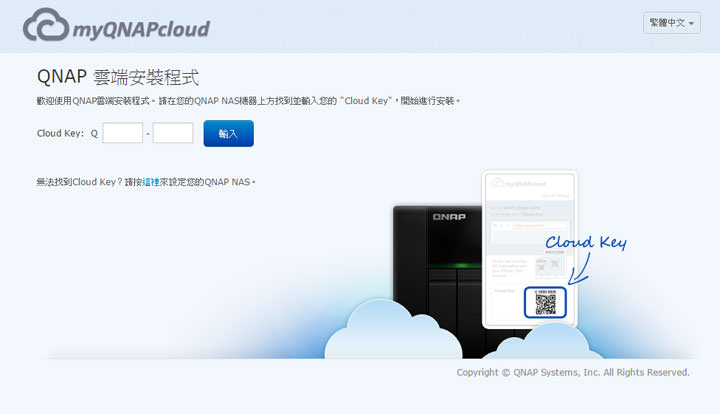Focus the first Cloud Key input box
Viewport: 720px width, 414px height.
(123, 133)
